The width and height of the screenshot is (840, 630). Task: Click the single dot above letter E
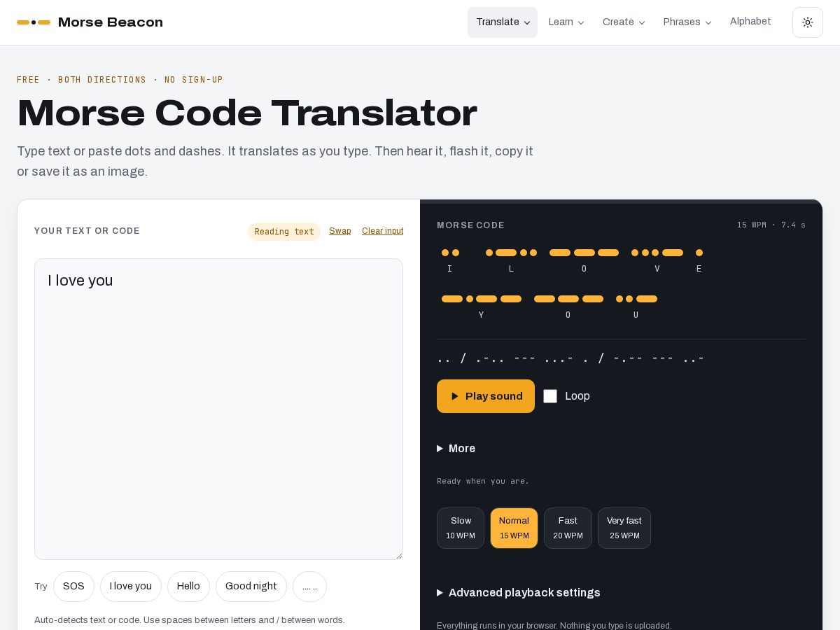[699, 253]
